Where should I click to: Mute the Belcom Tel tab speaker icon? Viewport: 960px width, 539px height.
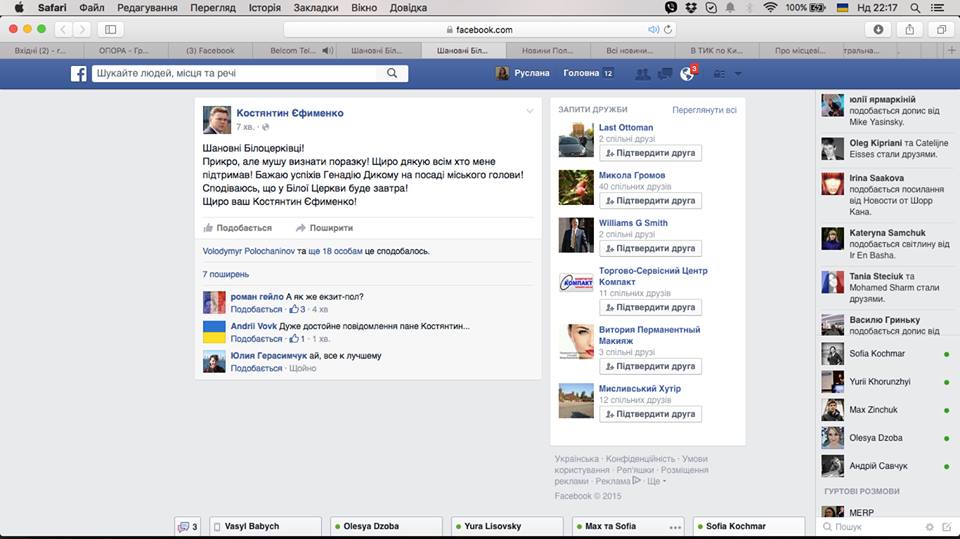[328, 50]
